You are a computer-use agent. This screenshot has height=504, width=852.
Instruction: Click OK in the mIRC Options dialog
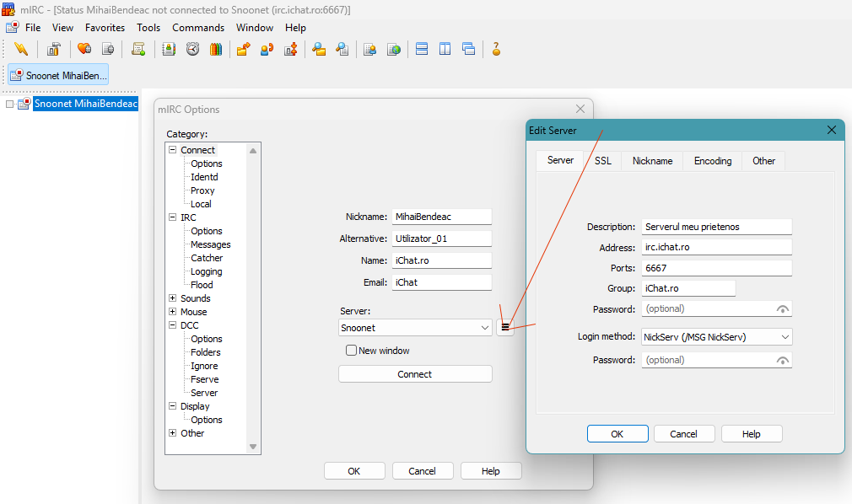click(354, 471)
